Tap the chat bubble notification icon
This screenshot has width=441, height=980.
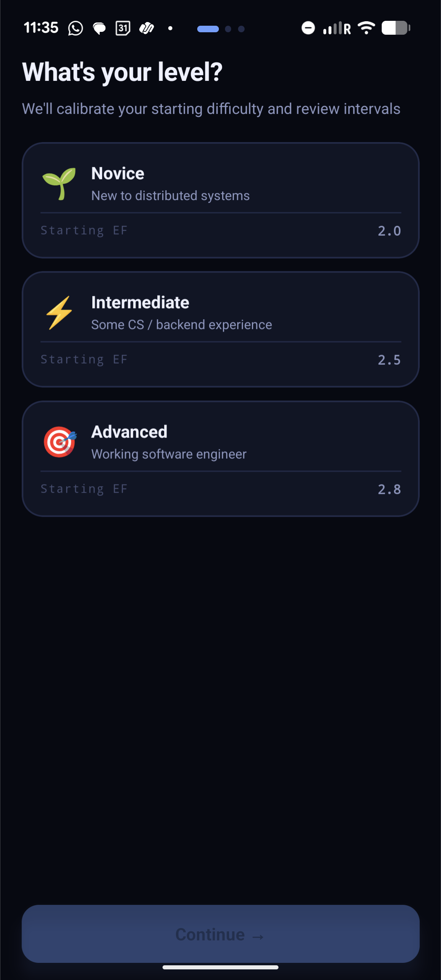click(x=99, y=28)
